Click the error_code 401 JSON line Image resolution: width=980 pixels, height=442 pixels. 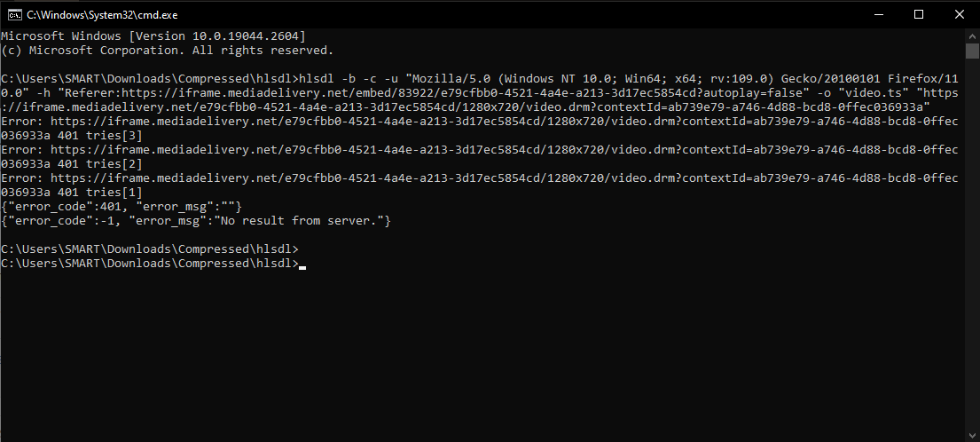(x=122, y=206)
